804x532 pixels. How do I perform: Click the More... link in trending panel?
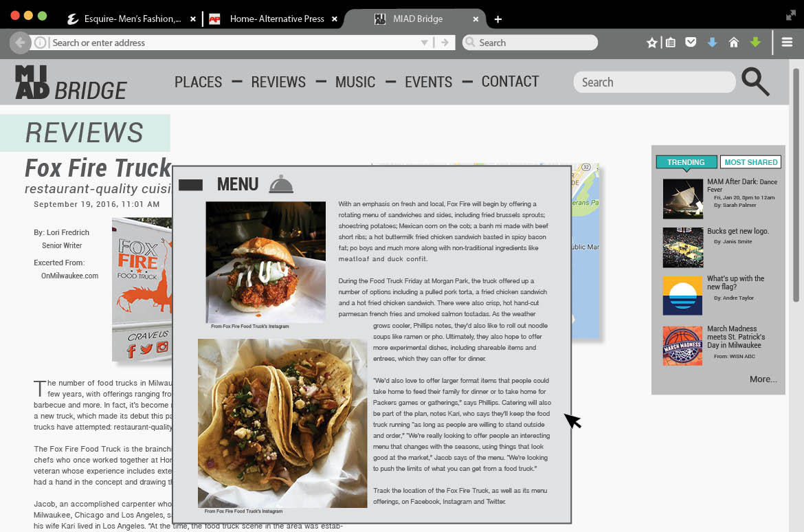click(x=763, y=379)
